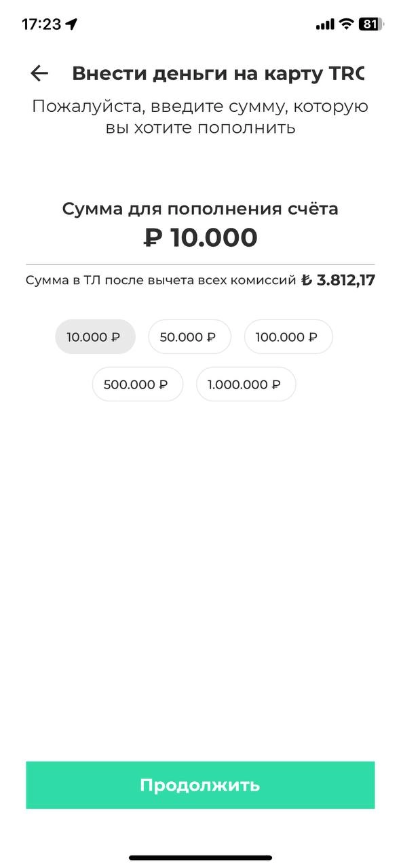Click the Продолжить button
The height and width of the screenshot is (868, 401).
coord(200,785)
